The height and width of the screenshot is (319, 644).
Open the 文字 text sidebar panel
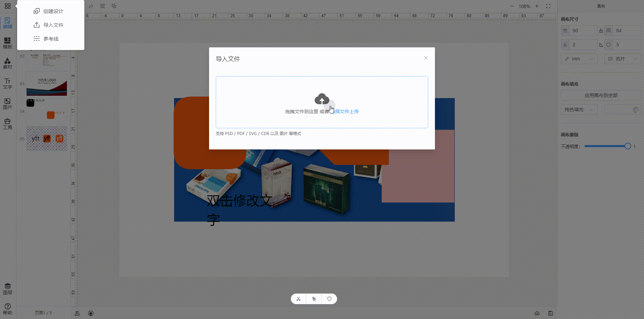click(7, 83)
